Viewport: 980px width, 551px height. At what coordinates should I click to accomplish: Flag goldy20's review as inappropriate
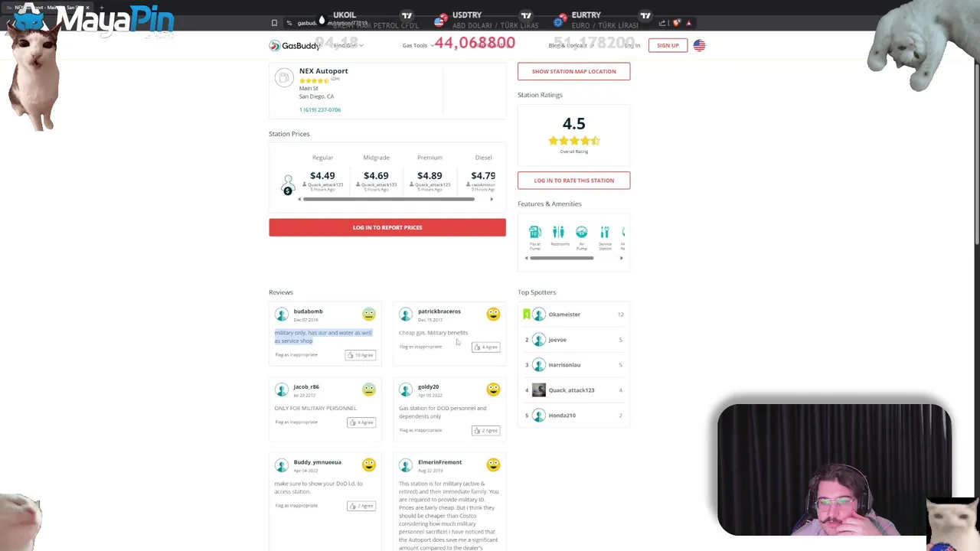pyautogui.click(x=420, y=430)
